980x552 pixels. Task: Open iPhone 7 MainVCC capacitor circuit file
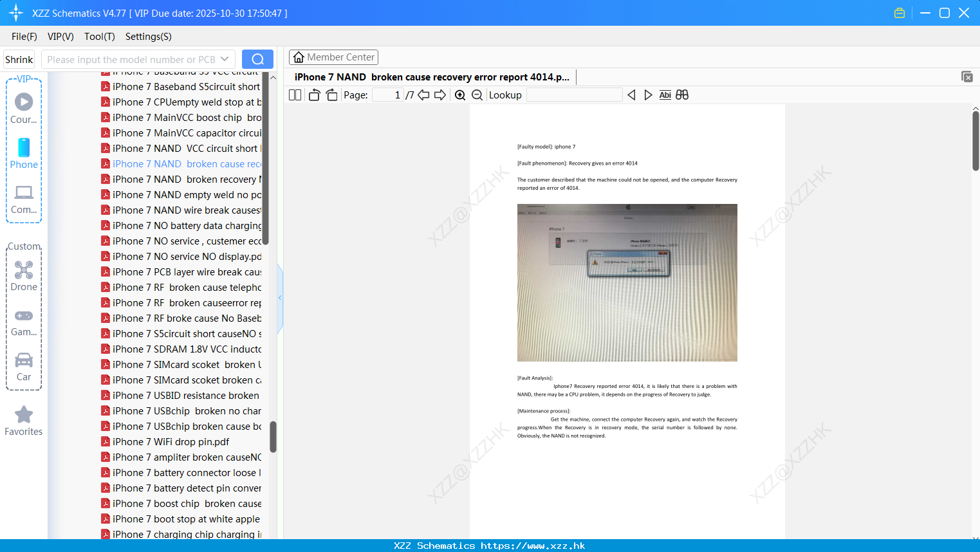point(181,133)
